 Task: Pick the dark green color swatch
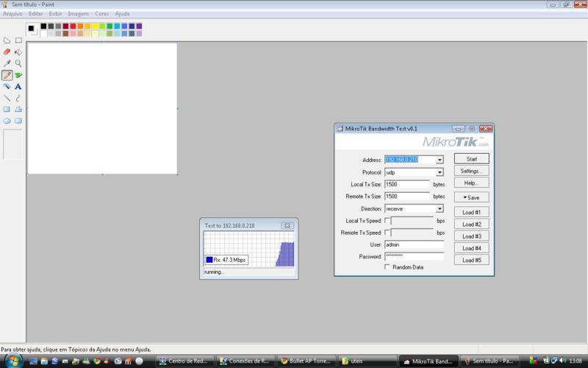[x=110, y=26]
